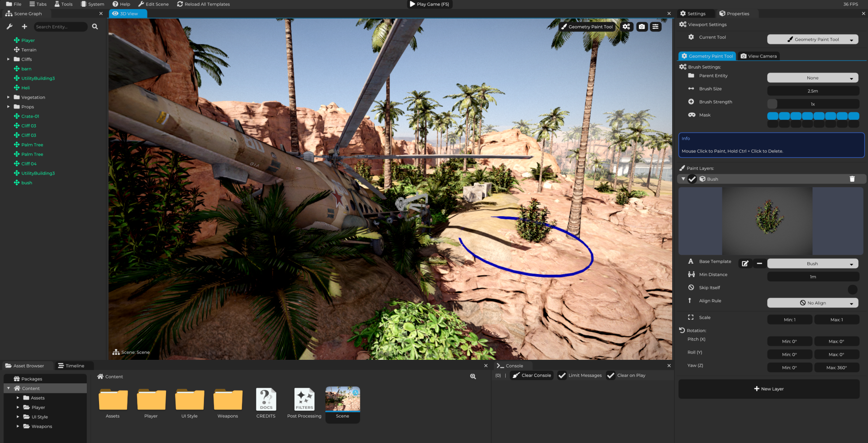Click the search magnifier in Scene Graph
This screenshot has width=868, height=443.
click(95, 27)
